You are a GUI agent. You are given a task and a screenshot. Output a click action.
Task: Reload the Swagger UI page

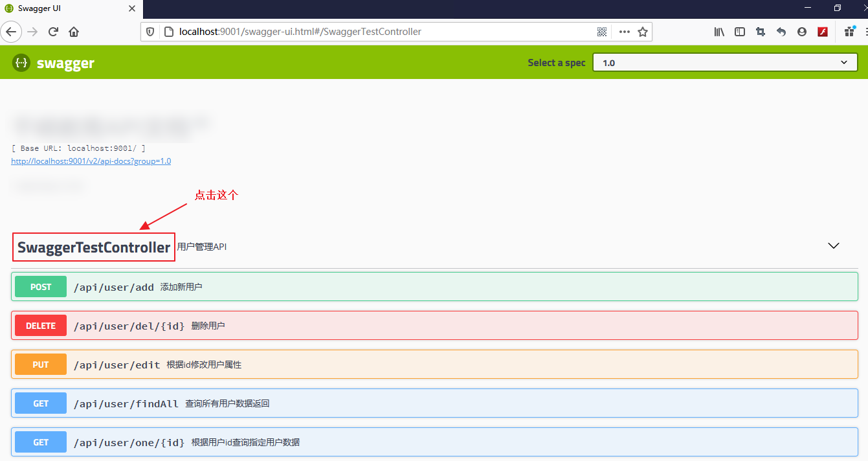coord(53,31)
